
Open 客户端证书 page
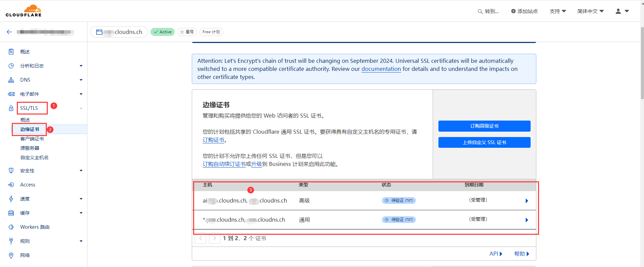pyautogui.click(x=32, y=139)
